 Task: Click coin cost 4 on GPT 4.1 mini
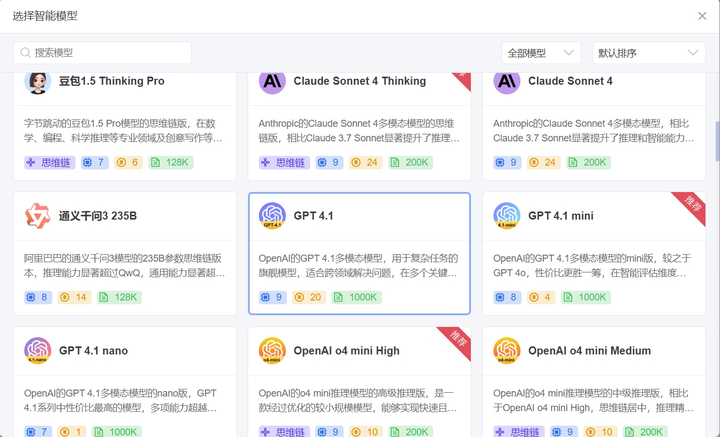pyautogui.click(x=541, y=297)
